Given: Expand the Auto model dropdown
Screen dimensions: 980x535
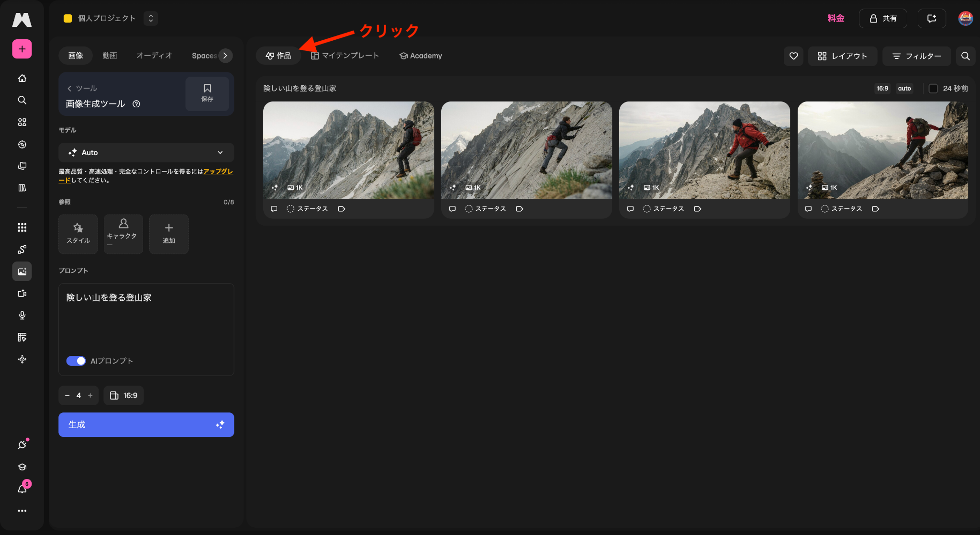Looking at the screenshot, I should 146,152.
